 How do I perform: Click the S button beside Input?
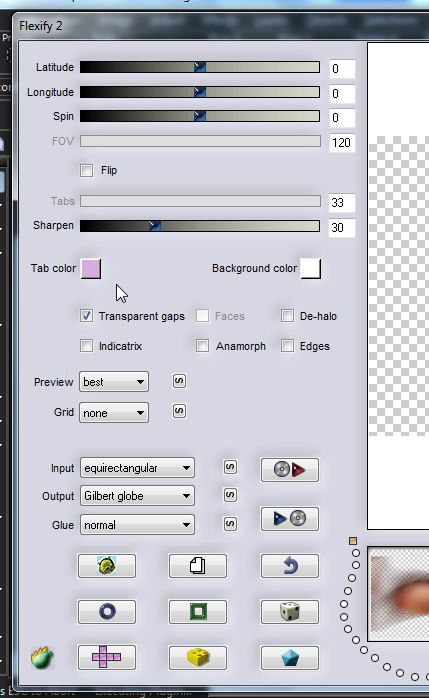point(230,467)
